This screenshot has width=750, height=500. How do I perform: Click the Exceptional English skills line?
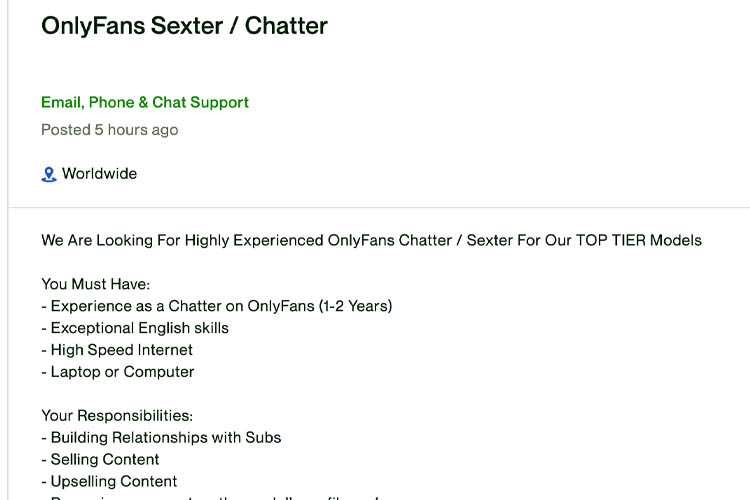(x=135, y=328)
